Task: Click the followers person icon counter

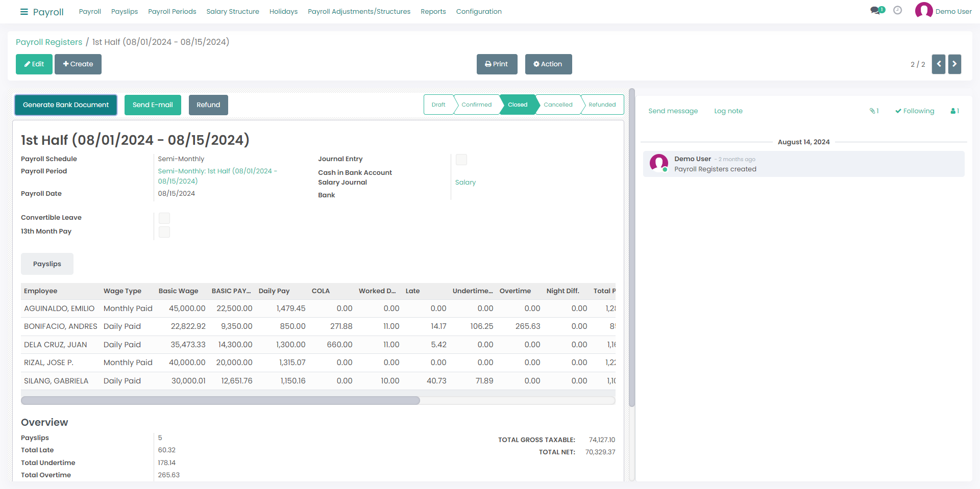Action: [955, 111]
